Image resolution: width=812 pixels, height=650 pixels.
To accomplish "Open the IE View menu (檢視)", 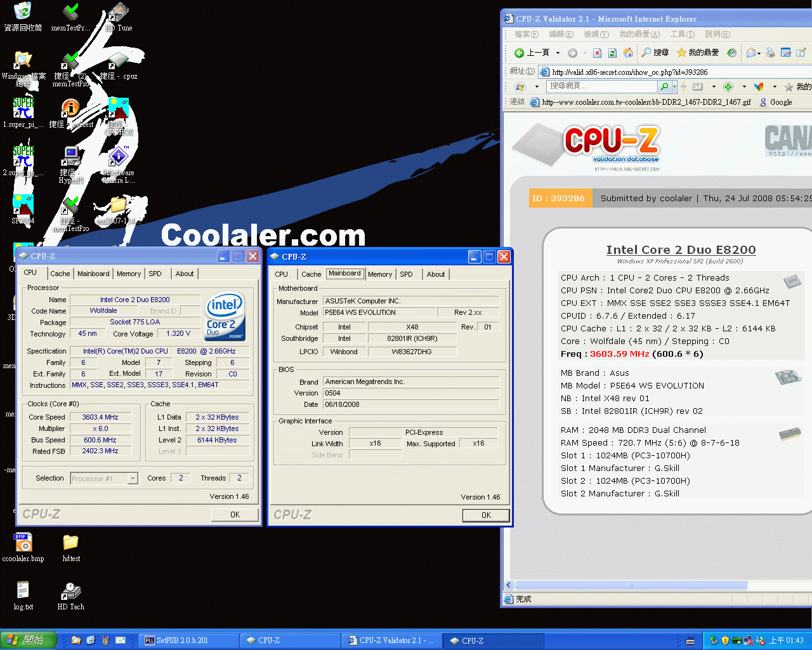I will (x=596, y=34).
